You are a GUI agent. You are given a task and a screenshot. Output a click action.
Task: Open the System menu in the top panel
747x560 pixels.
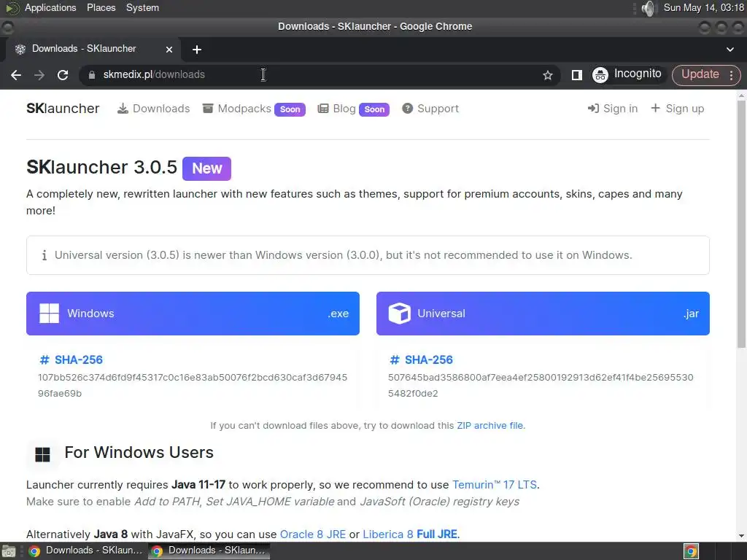[142, 7]
